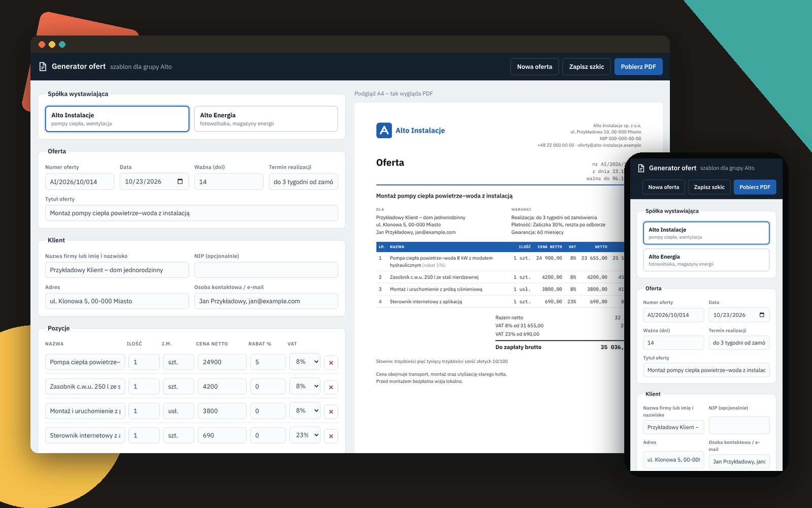This screenshot has width=812, height=508.
Task: Click Nowa oferta in desktop header
Action: pyautogui.click(x=534, y=67)
